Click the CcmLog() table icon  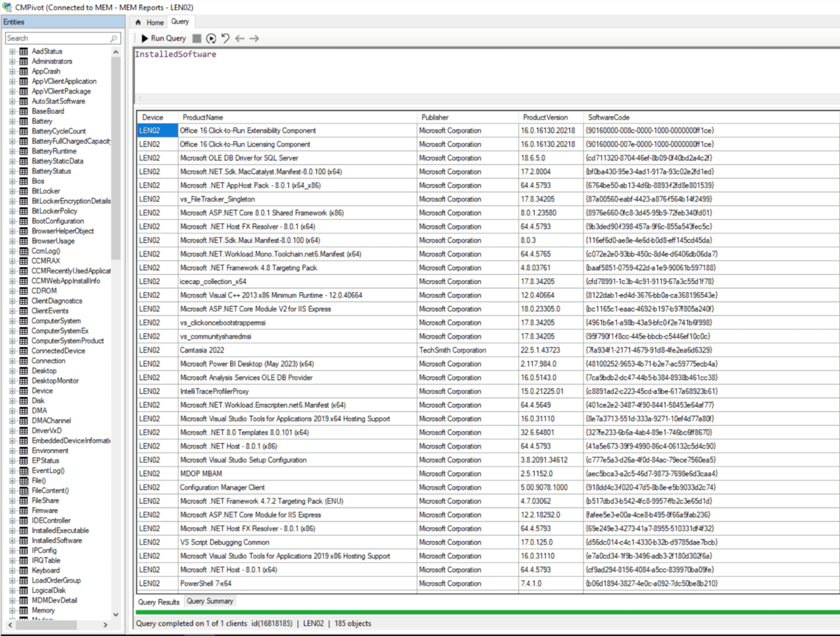click(23, 251)
